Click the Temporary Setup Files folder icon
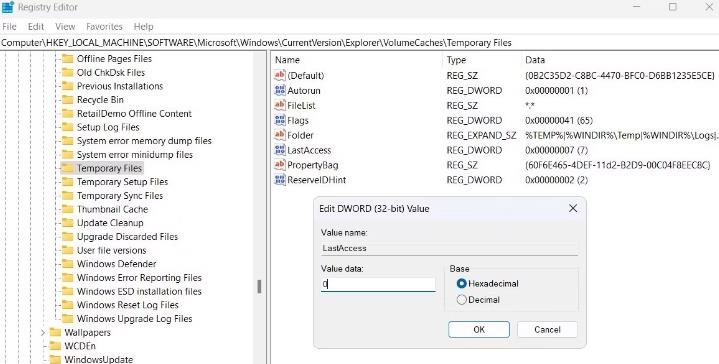The height and width of the screenshot is (364, 719). pyautogui.click(x=67, y=182)
